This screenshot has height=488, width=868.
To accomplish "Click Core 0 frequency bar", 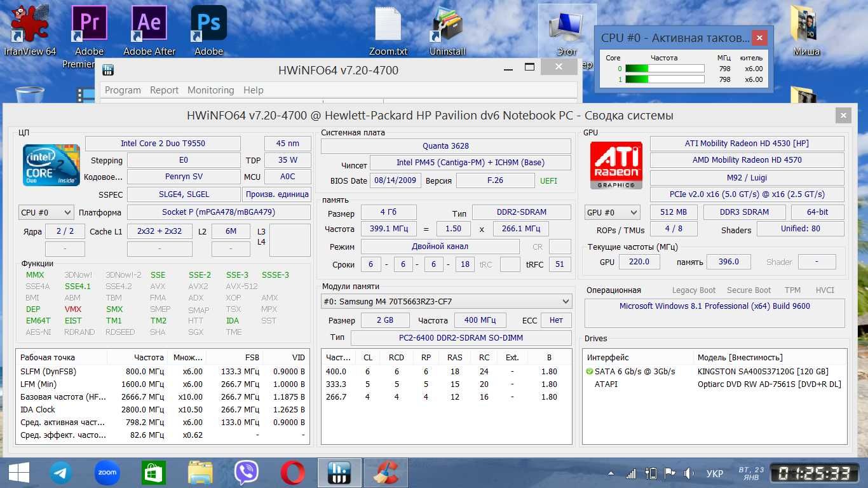I will pos(665,69).
